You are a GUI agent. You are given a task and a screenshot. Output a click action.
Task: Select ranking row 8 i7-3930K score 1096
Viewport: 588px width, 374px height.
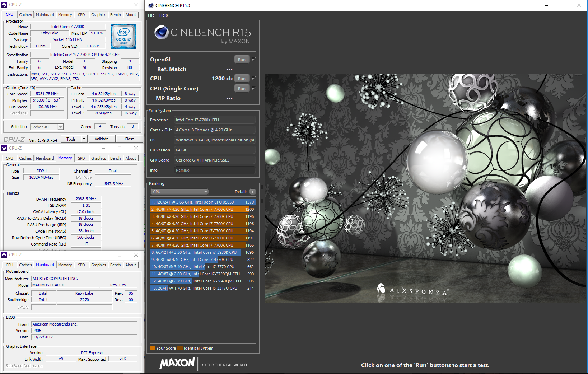pyautogui.click(x=202, y=252)
